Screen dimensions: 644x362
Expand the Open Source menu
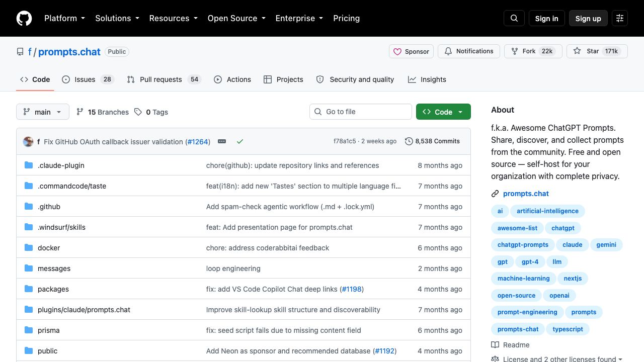coord(236,18)
